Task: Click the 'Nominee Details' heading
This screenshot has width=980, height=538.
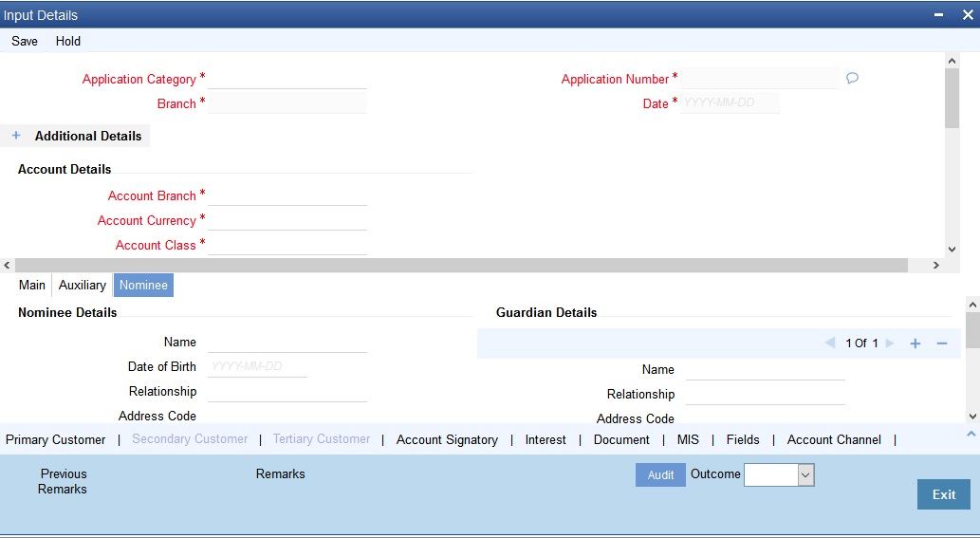Action: (67, 312)
